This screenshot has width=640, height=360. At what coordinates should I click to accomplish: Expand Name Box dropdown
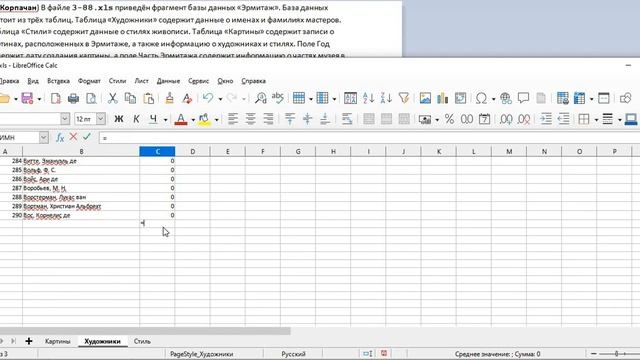(x=44, y=138)
